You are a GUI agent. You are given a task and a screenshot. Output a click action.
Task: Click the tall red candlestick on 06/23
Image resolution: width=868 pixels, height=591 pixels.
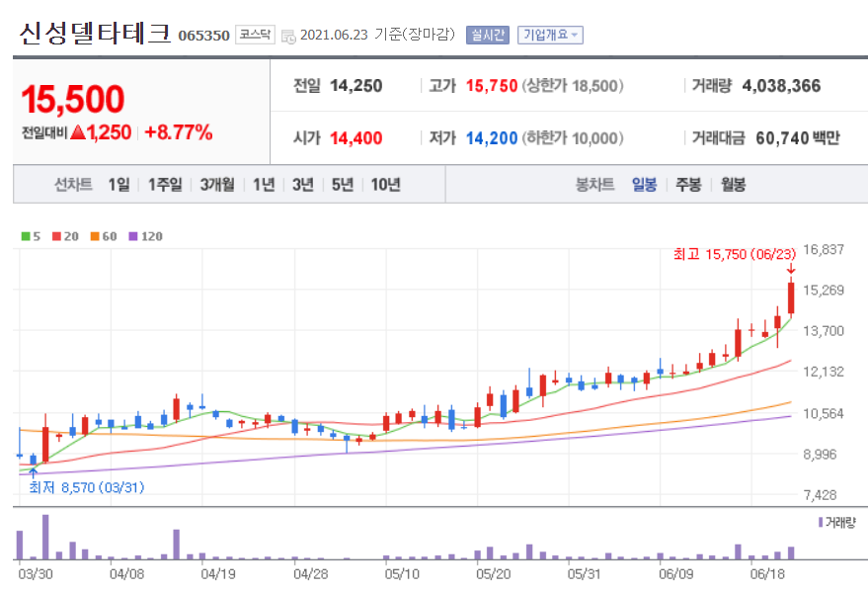point(791,298)
